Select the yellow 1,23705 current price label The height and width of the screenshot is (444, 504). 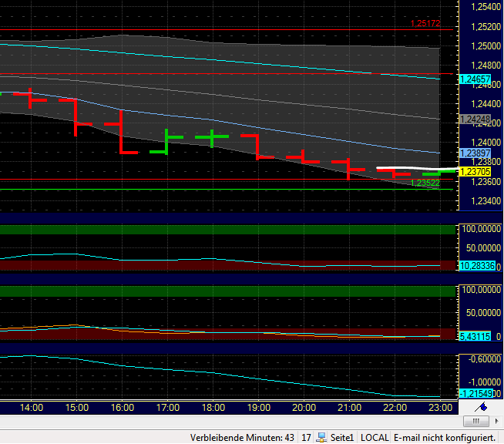click(474, 172)
